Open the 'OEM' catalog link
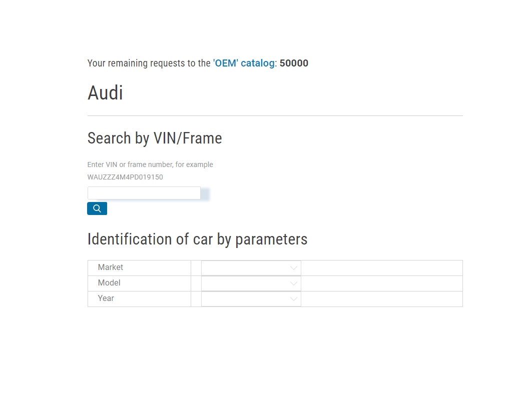This screenshot has width=532, height=411. coord(244,63)
